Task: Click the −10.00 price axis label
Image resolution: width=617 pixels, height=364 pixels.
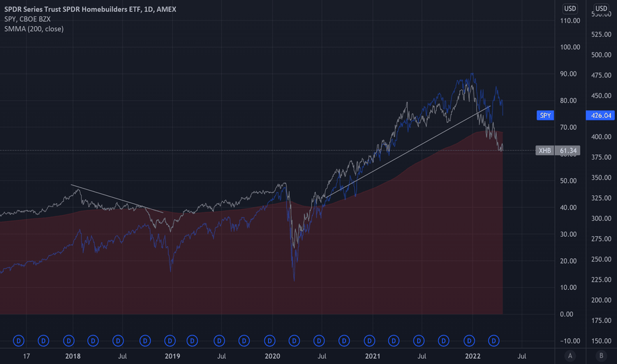Action: [570, 341]
